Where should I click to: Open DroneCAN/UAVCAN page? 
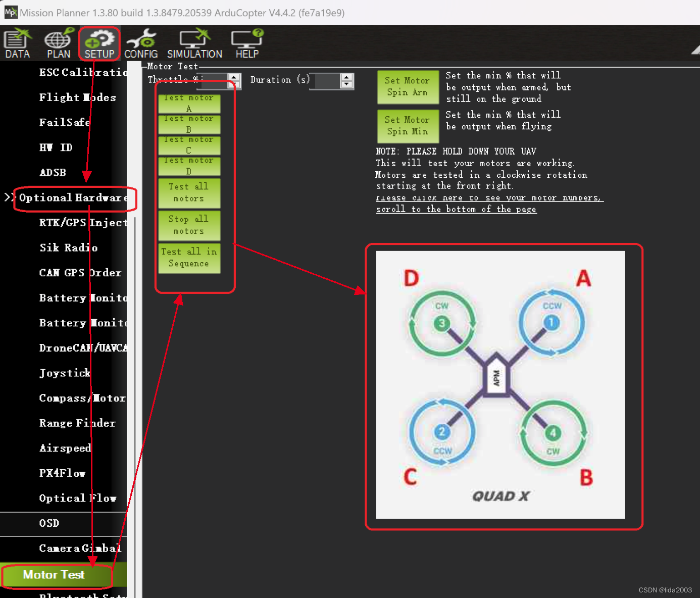83,348
